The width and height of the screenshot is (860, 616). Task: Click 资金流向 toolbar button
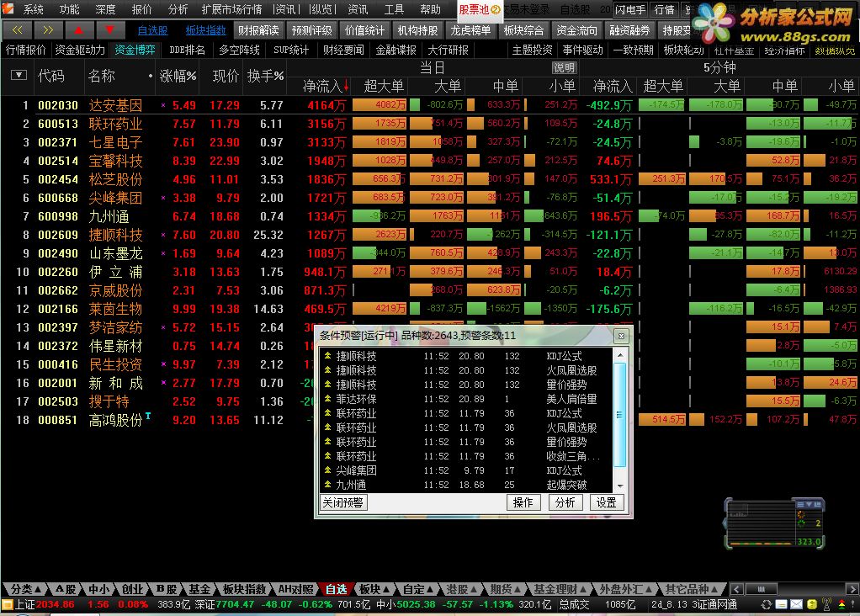pyautogui.click(x=576, y=30)
